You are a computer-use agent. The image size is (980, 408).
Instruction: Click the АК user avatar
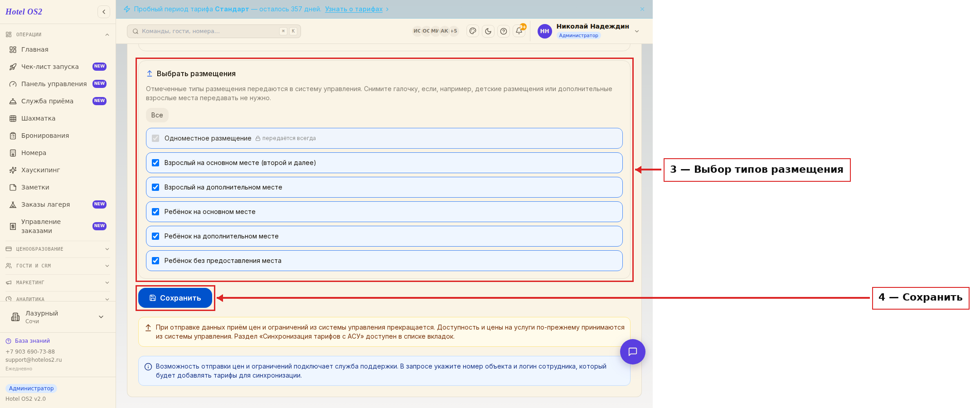pos(444,31)
